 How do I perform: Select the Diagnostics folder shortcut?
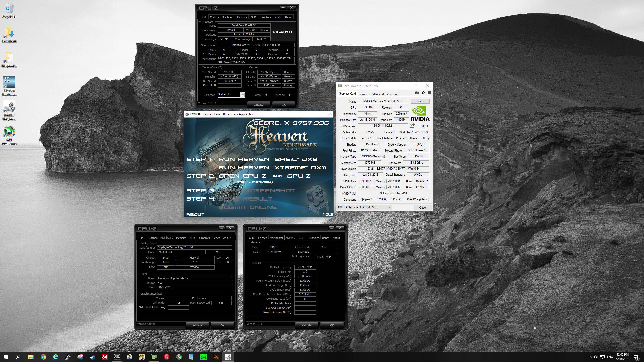pyautogui.click(x=9, y=60)
